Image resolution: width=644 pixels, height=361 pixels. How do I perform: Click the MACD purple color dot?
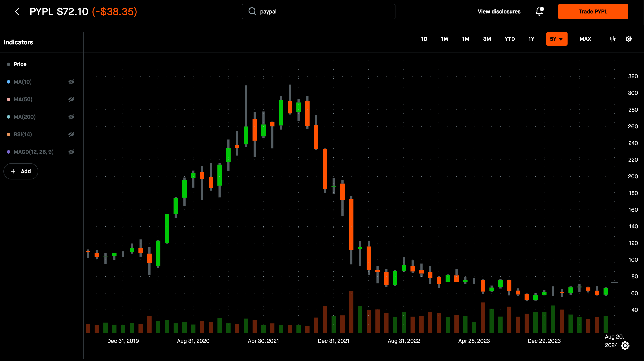point(9,152)
